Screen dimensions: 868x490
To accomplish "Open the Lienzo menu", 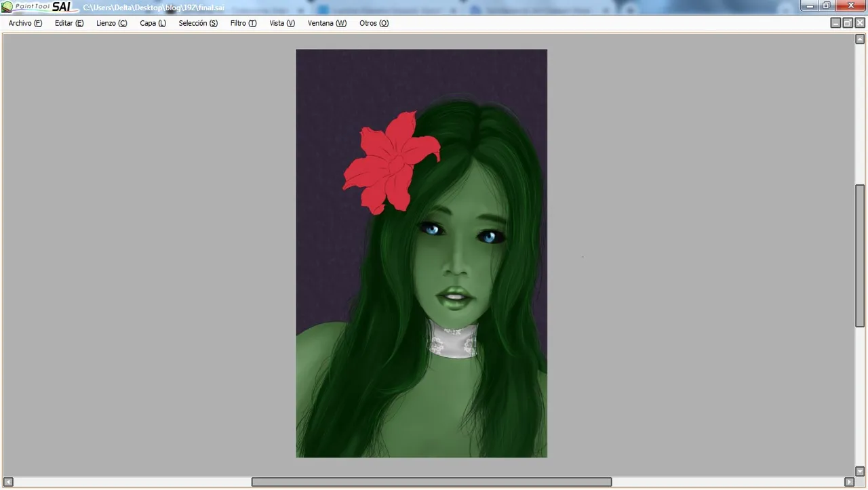I will [111, 23].
